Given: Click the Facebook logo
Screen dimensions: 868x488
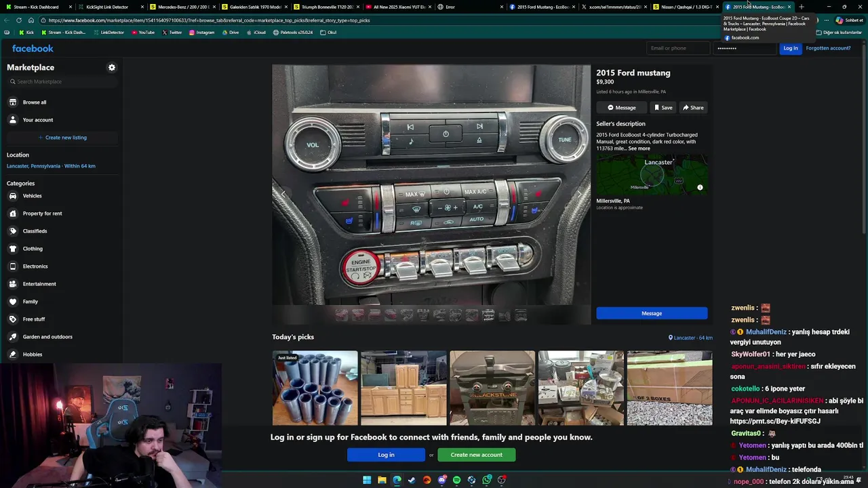Looking at the screenshot, I should pyautogui.click(x=33, y=48).
